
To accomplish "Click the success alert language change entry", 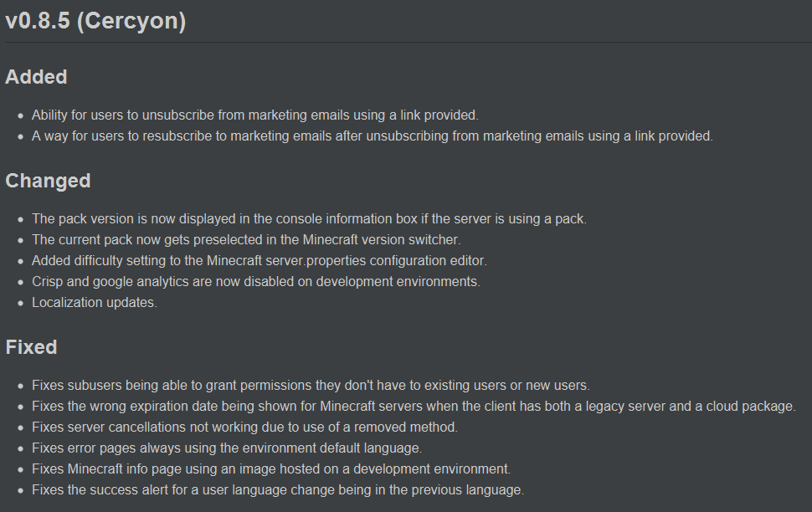I will [278, 490].
